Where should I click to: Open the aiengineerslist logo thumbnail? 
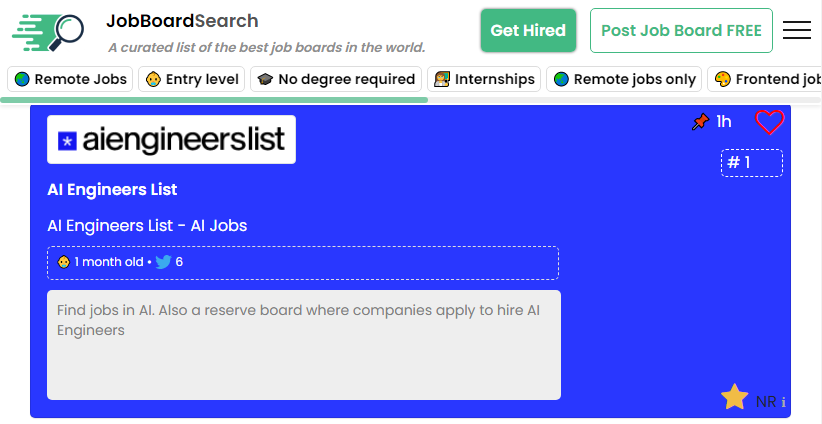coord(171,140)
